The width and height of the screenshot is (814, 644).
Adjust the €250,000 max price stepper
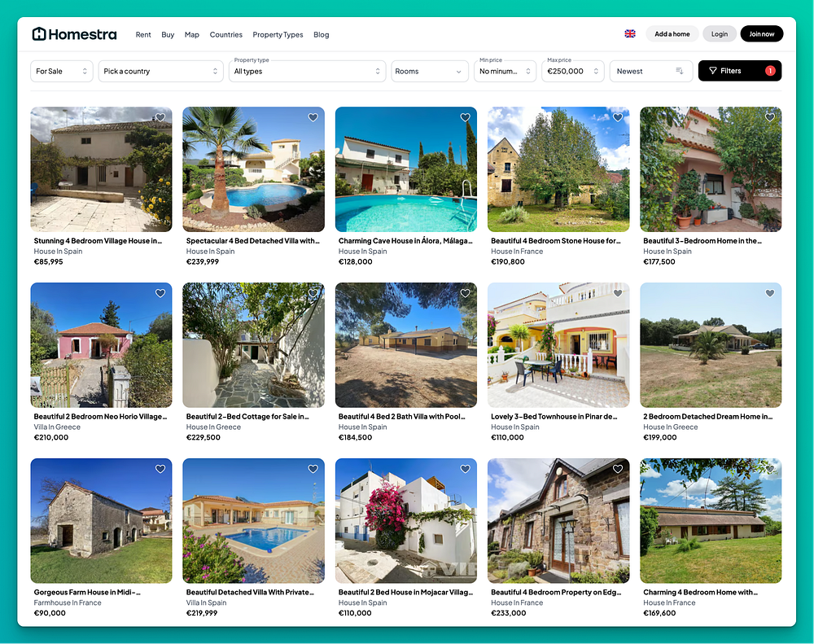[x=596, y=71]
